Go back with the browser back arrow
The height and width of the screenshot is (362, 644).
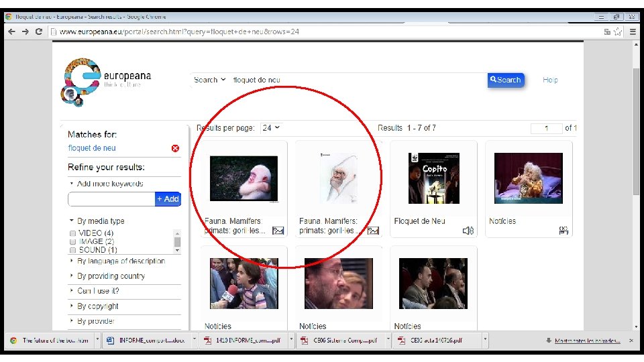click(x=11, y=32)
